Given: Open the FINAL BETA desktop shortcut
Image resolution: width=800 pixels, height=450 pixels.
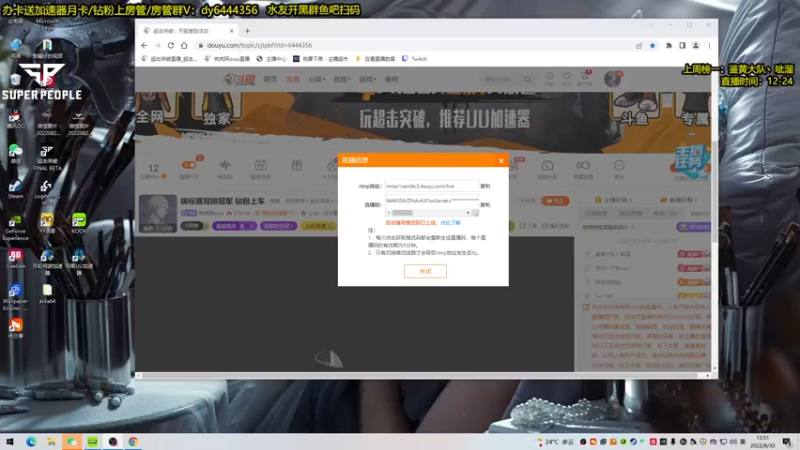Looking at the screenshot, I should tap(47, 158).
